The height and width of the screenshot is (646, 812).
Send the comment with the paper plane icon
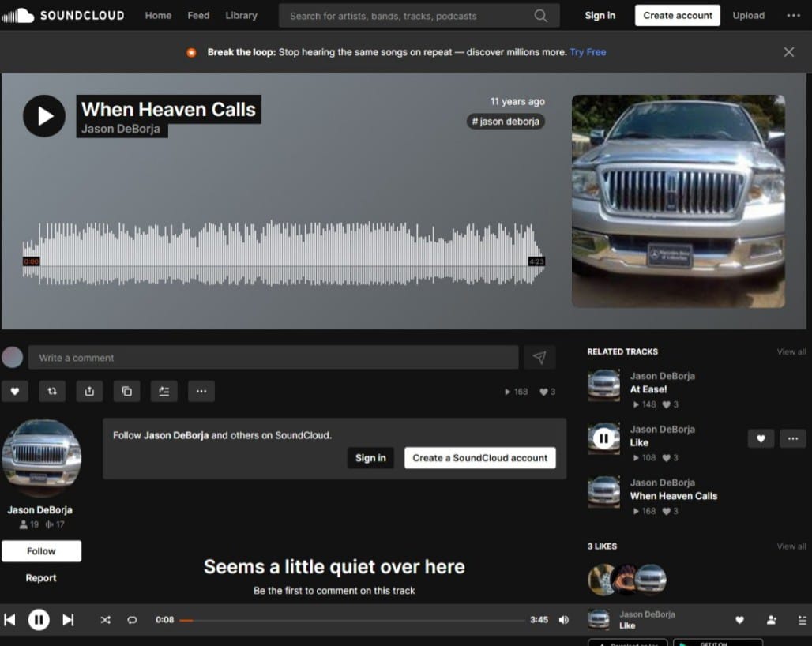(539, 358)
